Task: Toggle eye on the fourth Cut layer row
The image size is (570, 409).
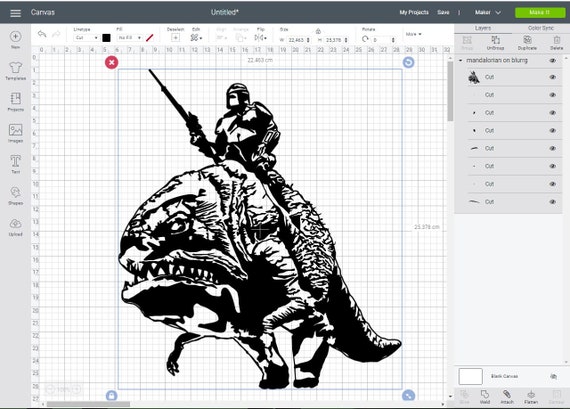Action: point(553,131)
